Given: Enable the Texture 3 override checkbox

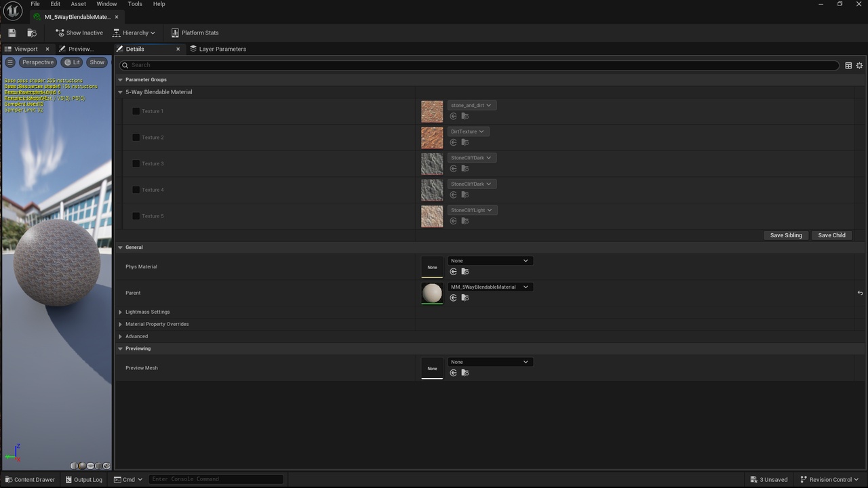Looking at the screenshot, I should tap(136, 163).
